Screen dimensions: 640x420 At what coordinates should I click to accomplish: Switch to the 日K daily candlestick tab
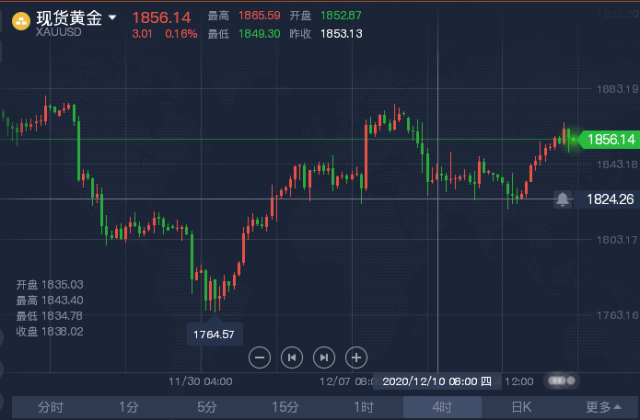pyautogui.click(x=522, y=407)
